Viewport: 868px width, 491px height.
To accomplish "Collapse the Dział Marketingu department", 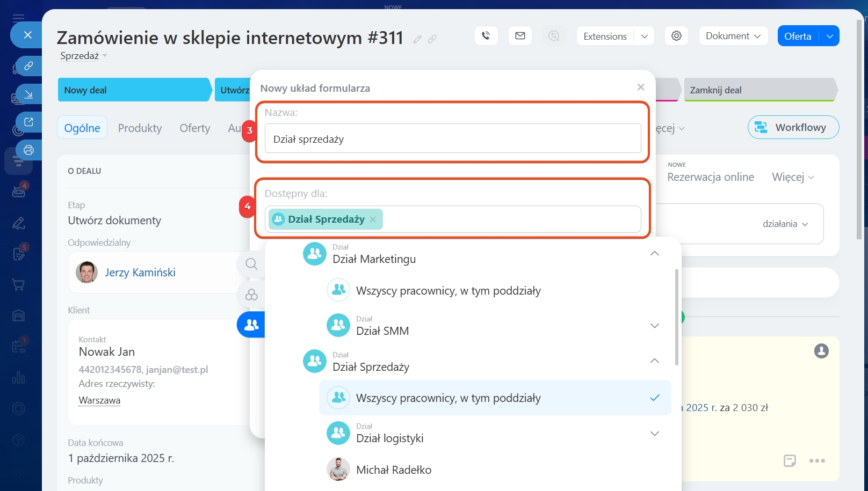I will click(654, 253).
